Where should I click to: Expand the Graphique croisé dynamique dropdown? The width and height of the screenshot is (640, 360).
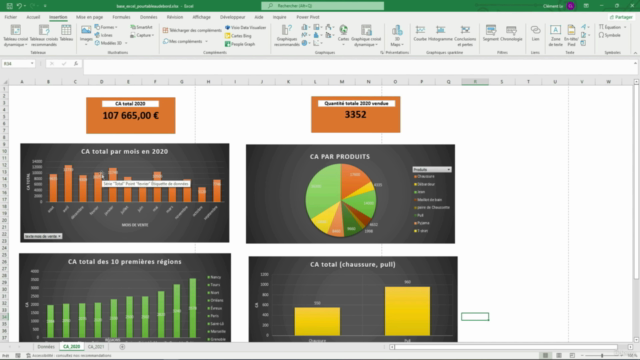point(366,36)
